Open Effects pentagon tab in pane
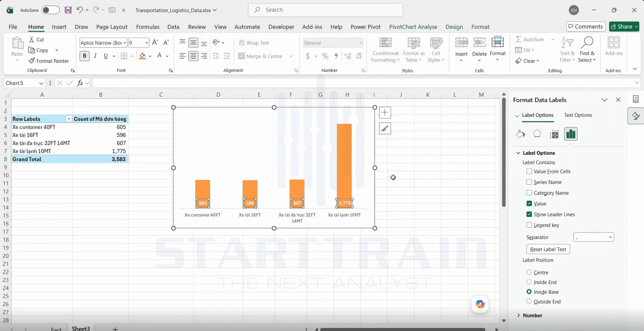This screenshot has height=331, width=644. [x=537, y=134]
